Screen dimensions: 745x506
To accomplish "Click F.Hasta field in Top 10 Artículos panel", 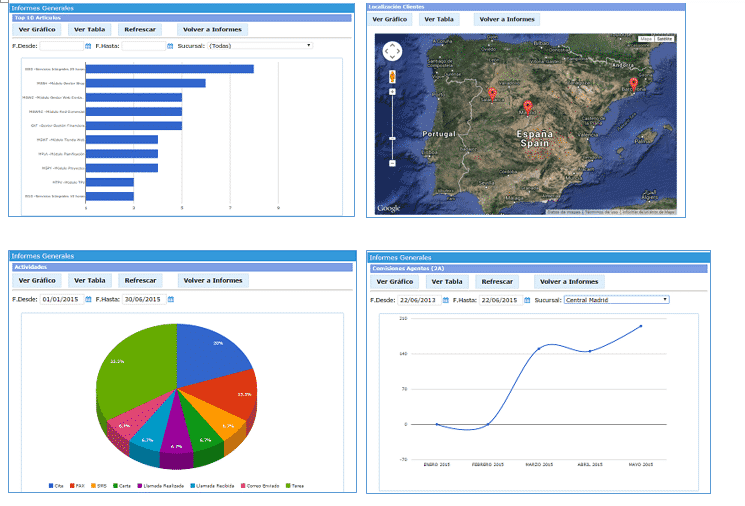I will coord(143,46).
